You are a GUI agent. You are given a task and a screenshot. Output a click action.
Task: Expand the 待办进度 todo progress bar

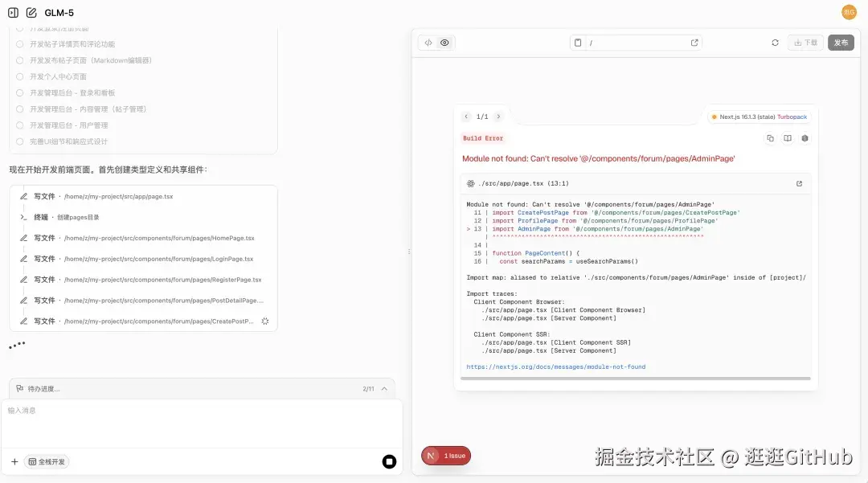[x=384, y=389]
